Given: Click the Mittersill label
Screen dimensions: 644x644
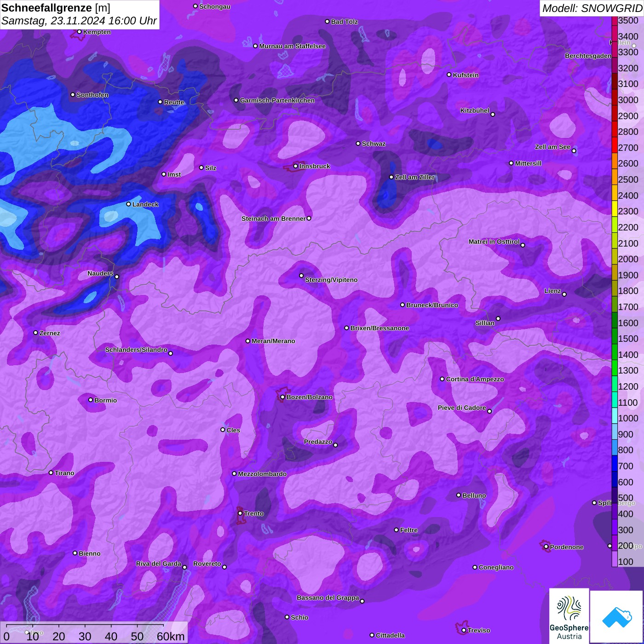Looking at the screenshot, I should [528, 163].
